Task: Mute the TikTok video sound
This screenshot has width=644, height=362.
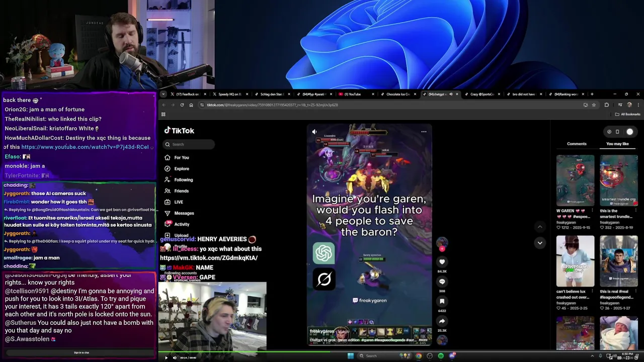Action: point(314,132)
